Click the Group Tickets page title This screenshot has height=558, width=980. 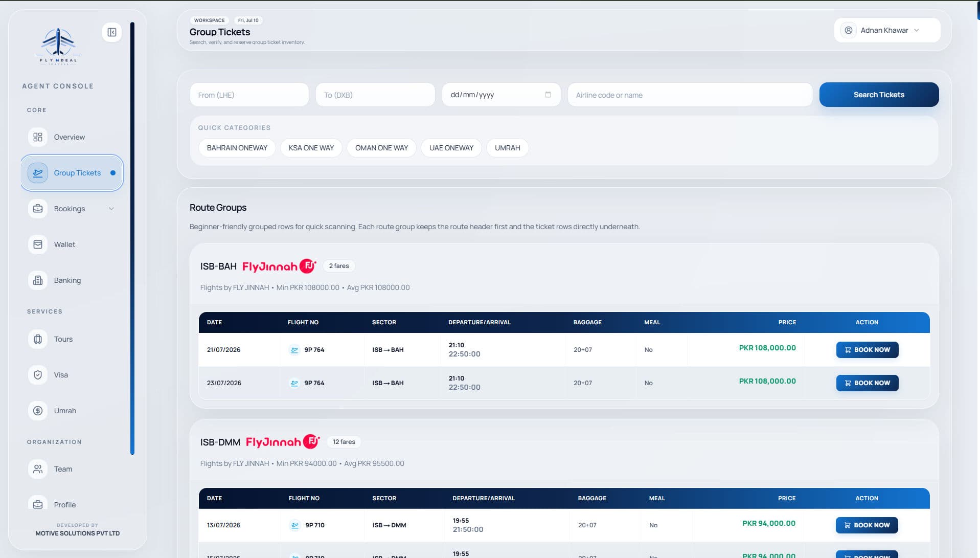point(220,32)
